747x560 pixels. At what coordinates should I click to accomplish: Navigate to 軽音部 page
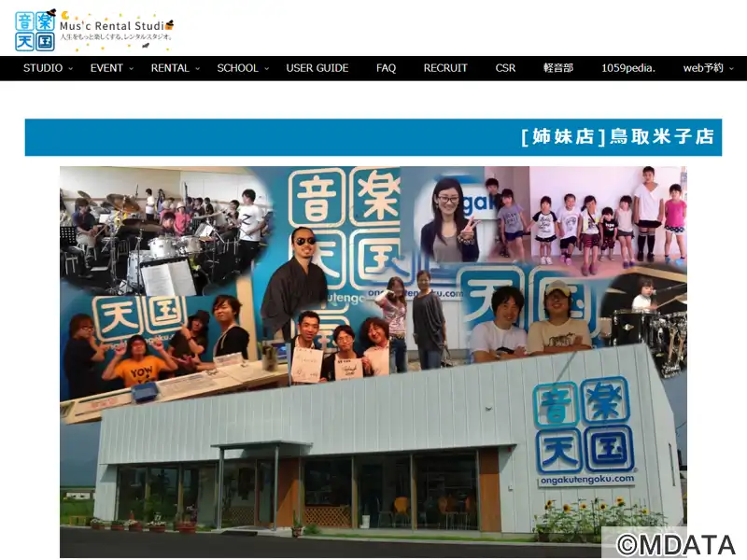click(558, 68)
